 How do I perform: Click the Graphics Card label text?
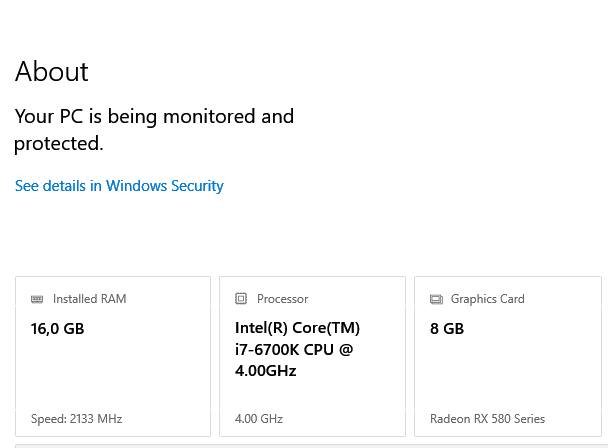coord(487,299)
